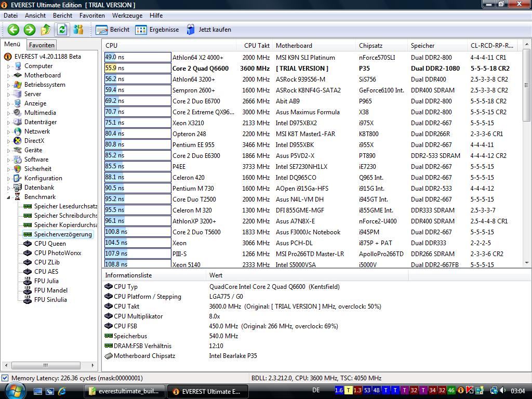Open the Datei menu

(10, 15)
